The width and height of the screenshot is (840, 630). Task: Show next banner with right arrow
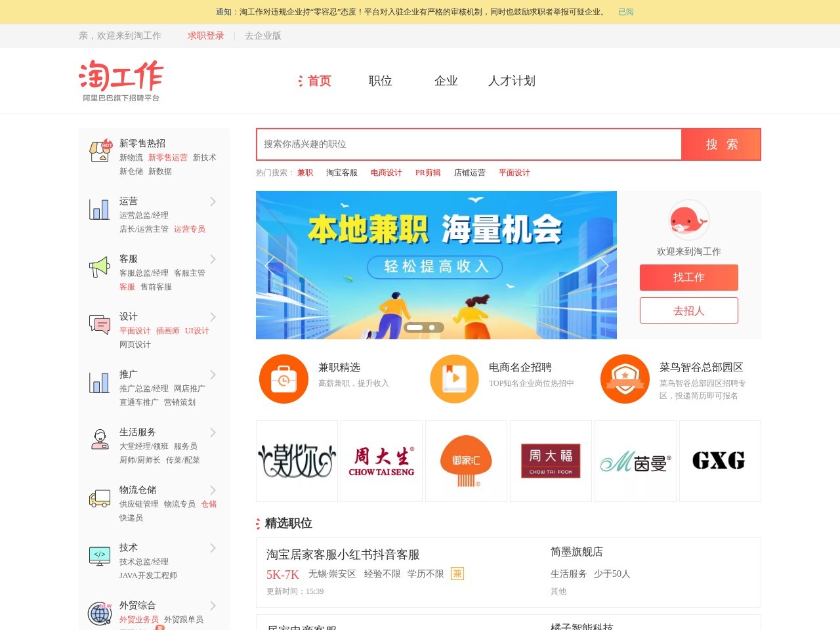click(604, 265)
